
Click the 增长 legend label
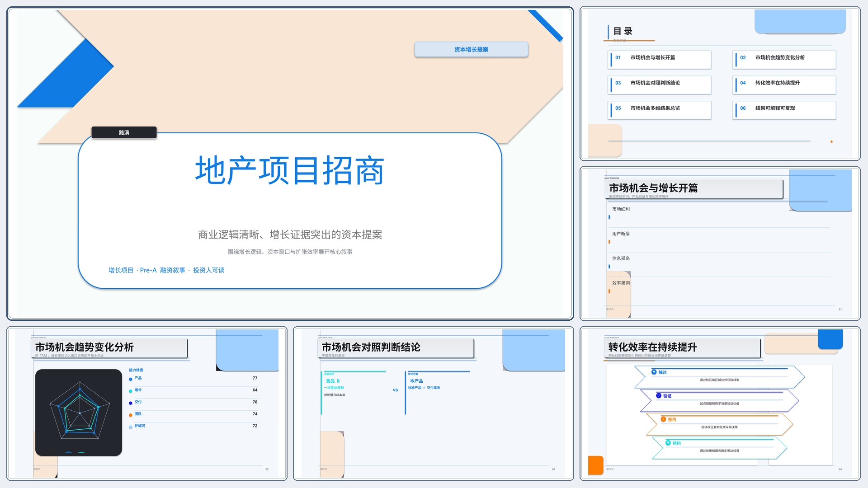coord(138,390)
